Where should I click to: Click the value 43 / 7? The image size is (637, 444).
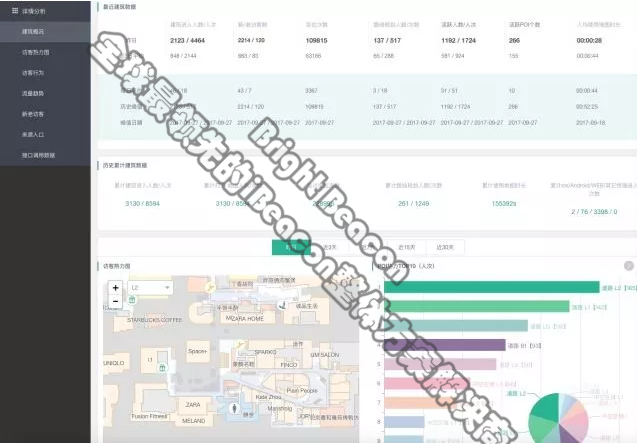(x=245, y=91)
